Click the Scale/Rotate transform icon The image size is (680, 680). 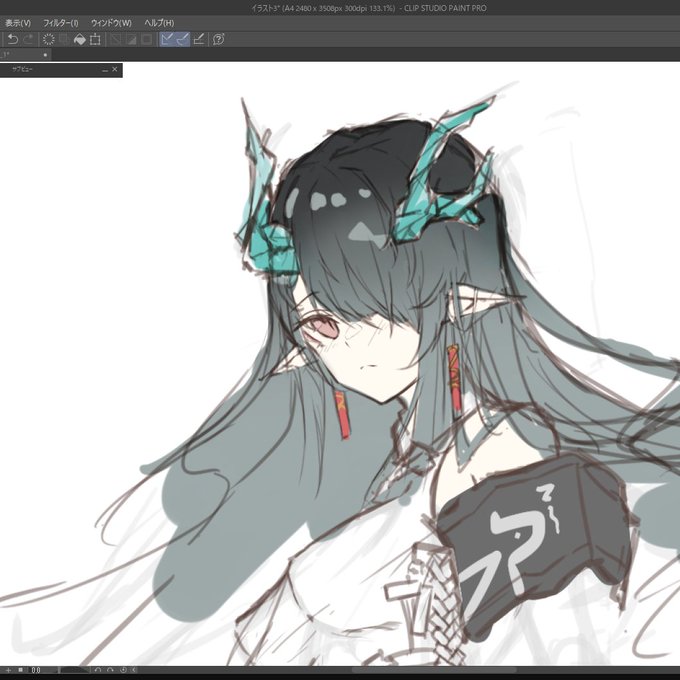pos(95,39)
